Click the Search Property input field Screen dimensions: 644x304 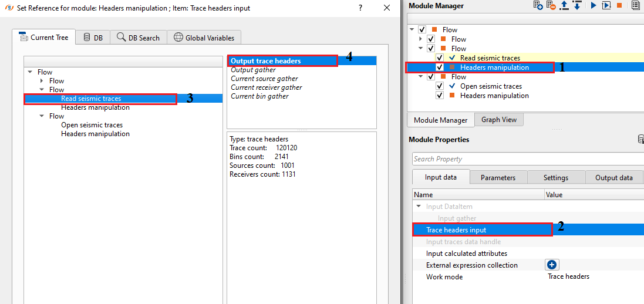pos(528,158)
